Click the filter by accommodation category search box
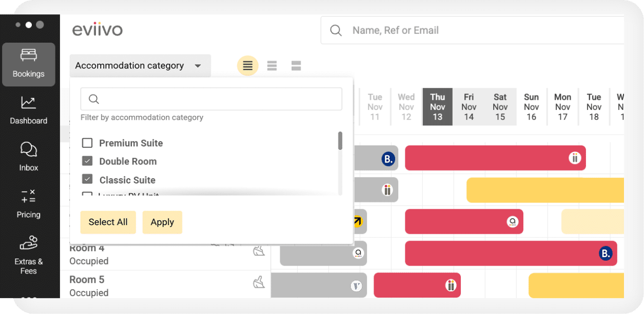 tap(211, 99)
